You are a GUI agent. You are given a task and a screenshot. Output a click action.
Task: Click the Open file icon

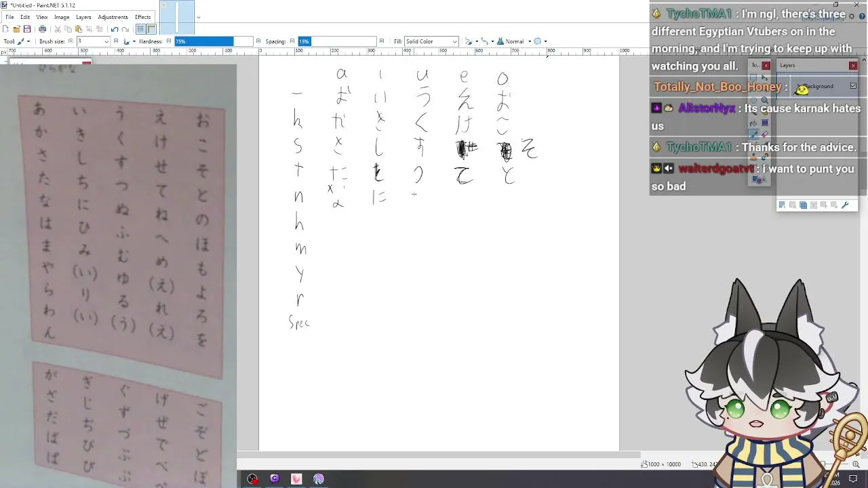pyautogui.click(x=16, y=29)
